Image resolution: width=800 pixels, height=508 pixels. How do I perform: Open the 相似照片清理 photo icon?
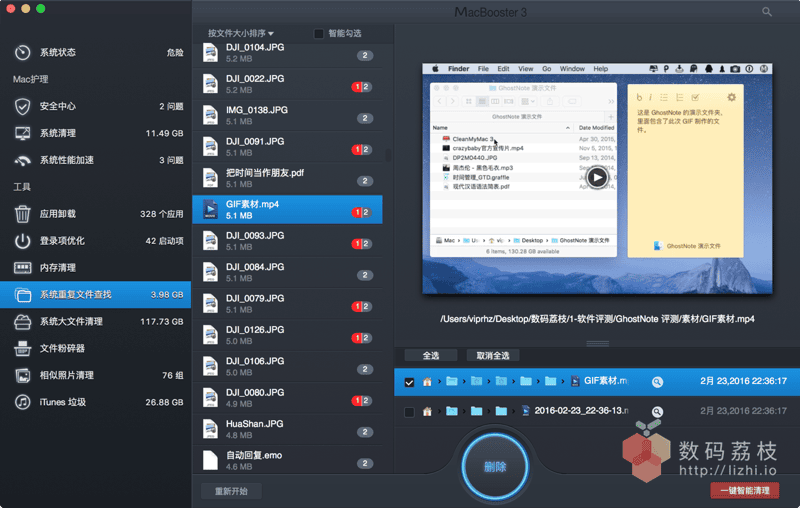[x=22, y=375]
